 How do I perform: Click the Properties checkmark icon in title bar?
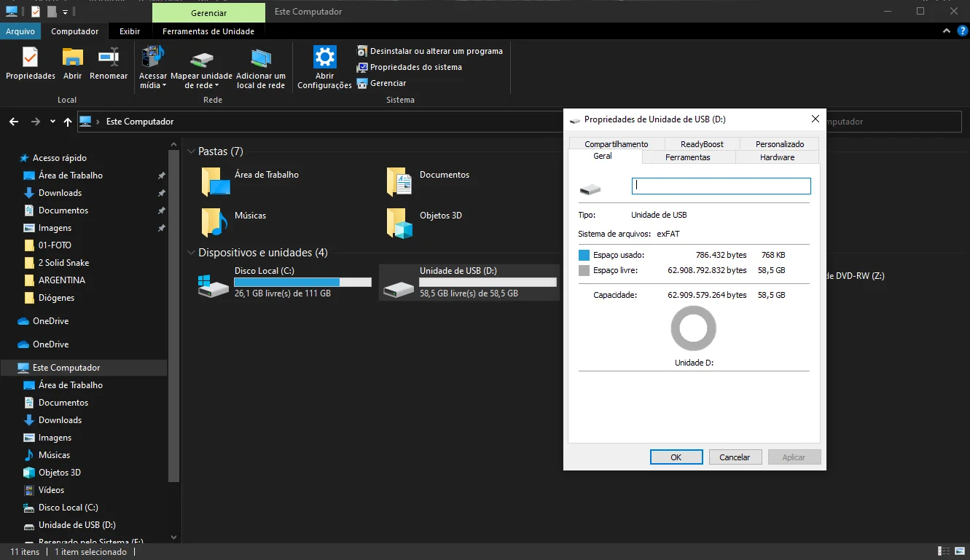(35, 12)
